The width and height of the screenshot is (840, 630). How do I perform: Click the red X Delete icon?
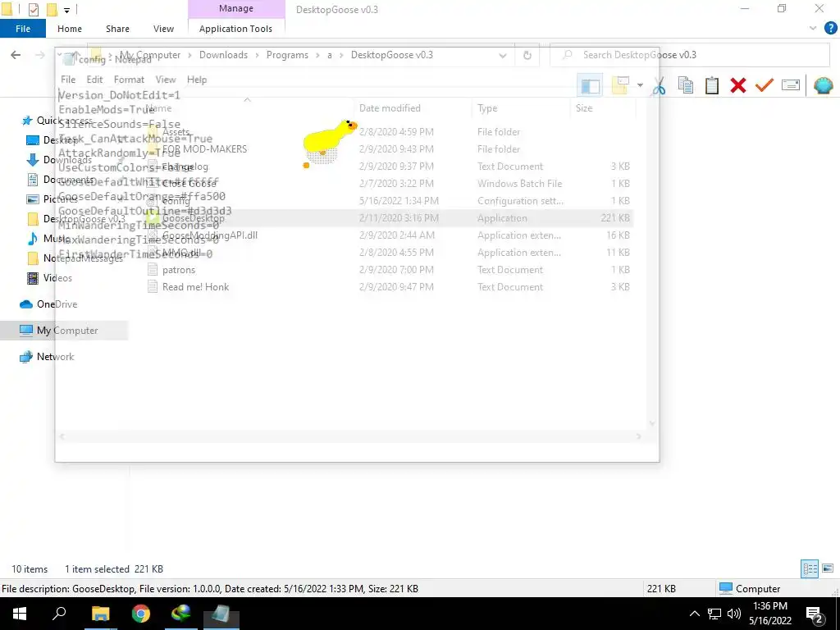click(x=737, y=85)
